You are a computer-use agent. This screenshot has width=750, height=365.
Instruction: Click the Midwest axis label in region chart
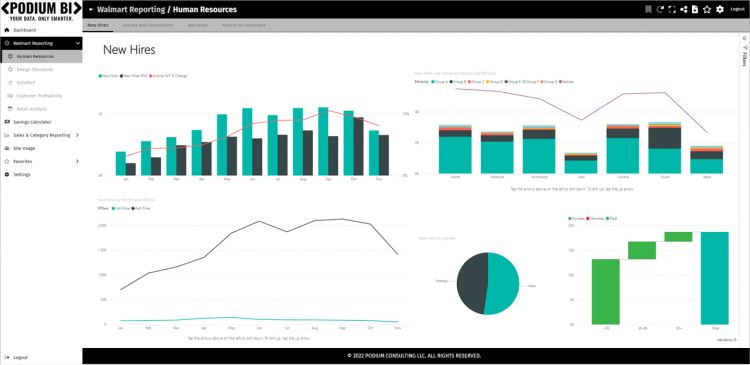coord(497,177)
